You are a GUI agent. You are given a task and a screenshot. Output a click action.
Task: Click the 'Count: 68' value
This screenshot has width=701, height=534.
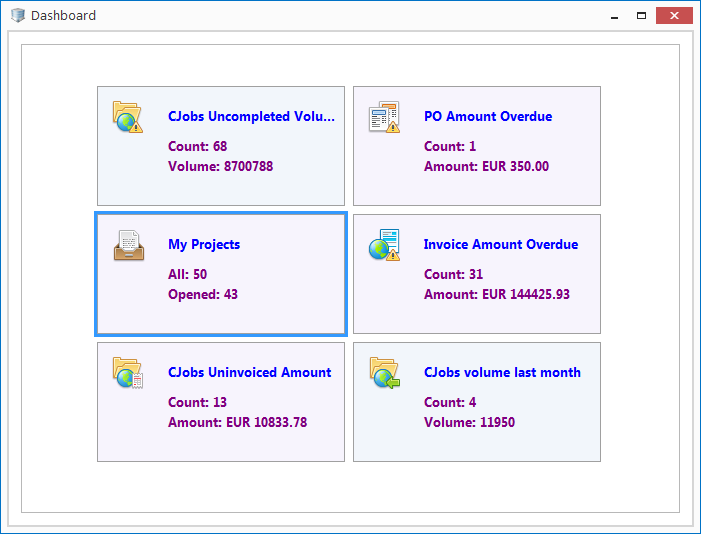(x=197, y=146)
